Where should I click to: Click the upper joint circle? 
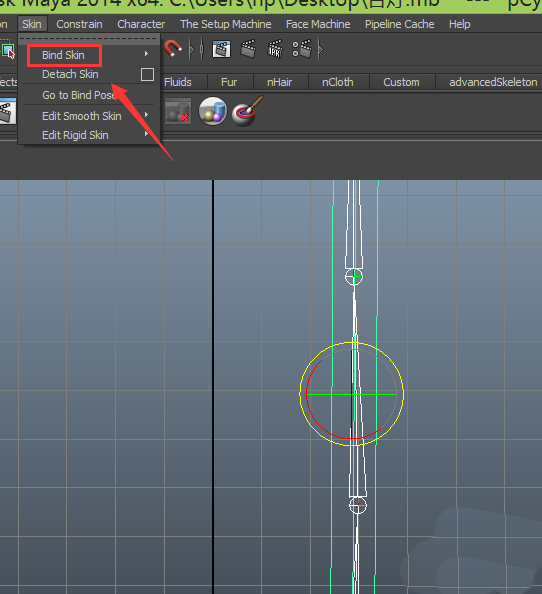[354, 277]
